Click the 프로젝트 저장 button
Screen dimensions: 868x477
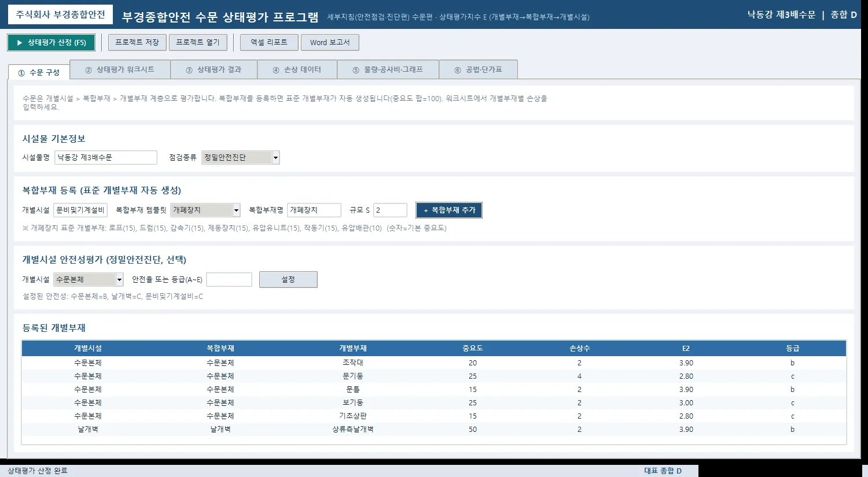137,43
